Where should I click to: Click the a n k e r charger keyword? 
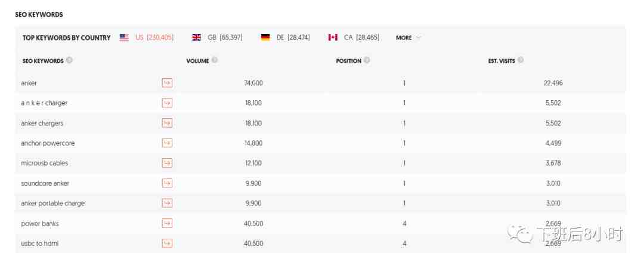click(x=44, y=103)
